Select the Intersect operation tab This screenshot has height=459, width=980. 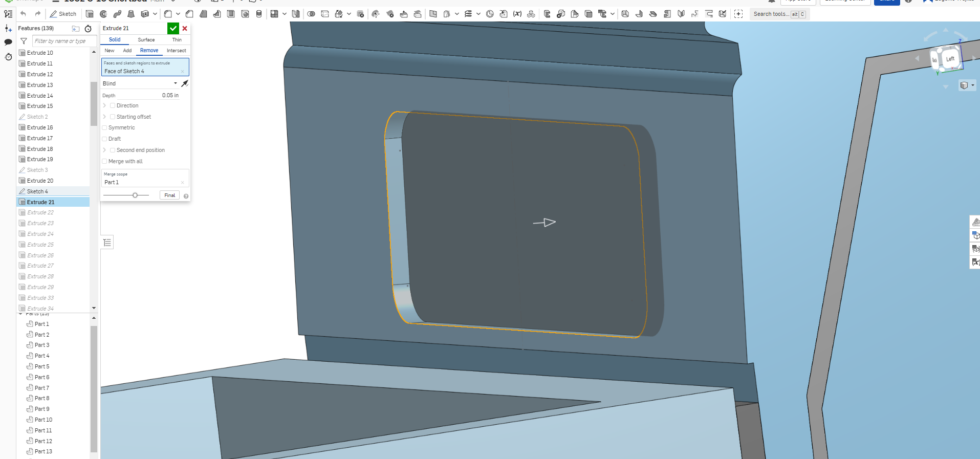pyautogui.click(x=176, y=51)
